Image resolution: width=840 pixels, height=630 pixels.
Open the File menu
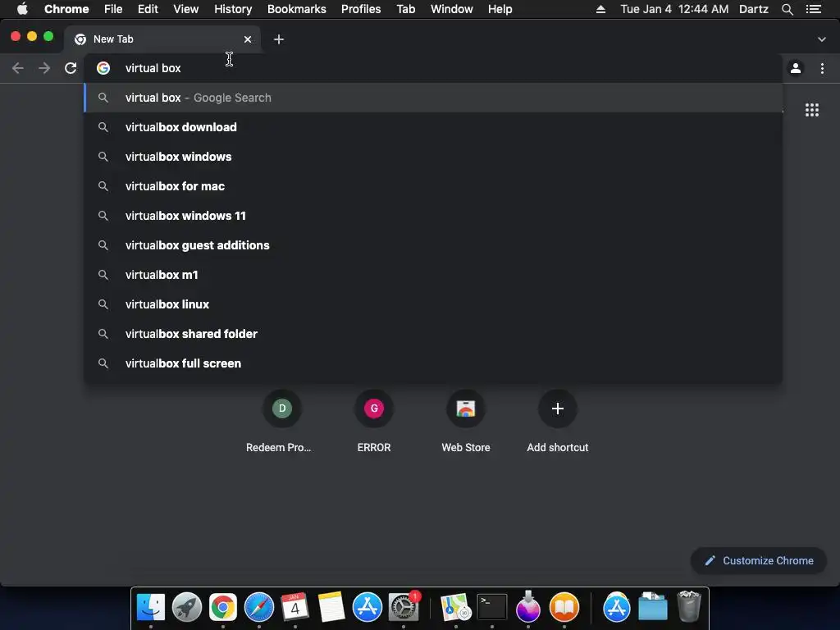[113, 9]
